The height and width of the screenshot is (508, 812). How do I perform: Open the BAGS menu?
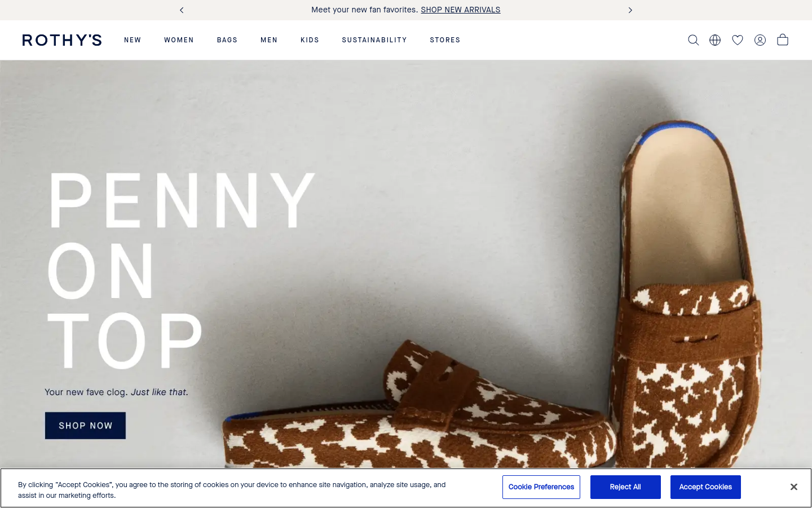coord(227,40)
